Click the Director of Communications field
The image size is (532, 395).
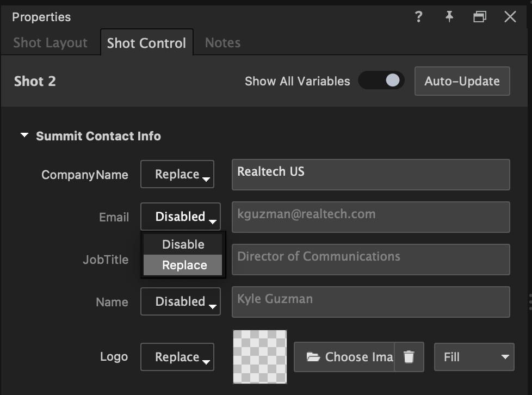tap(371, 260)
